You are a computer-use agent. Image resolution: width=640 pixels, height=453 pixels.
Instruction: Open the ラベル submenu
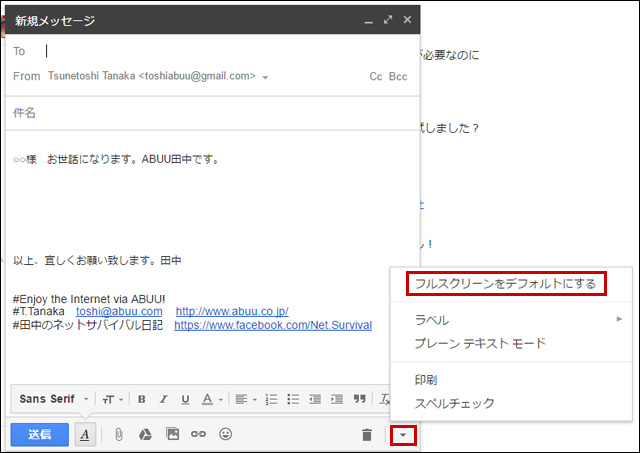click(511, 320)
